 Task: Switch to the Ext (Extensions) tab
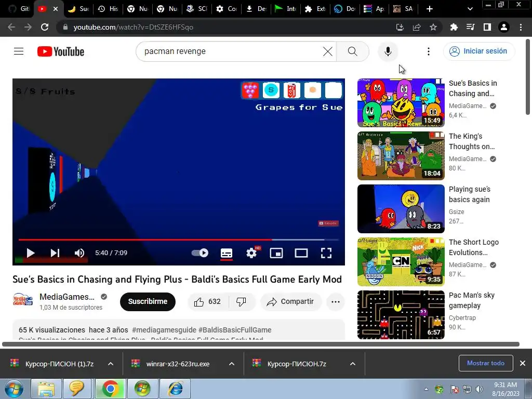click(x=315, y=9)
